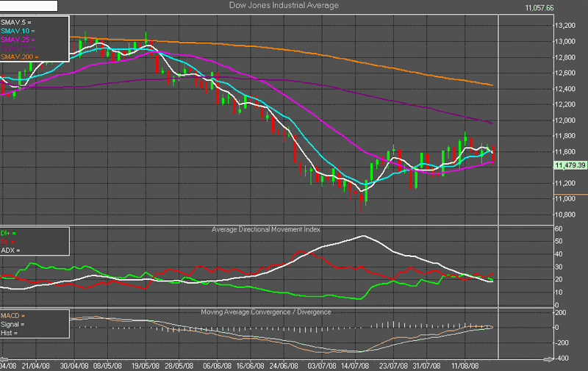Click the Signal legend entry
Viewport: 588px width, 371px height.
click(x=12, y=325)
